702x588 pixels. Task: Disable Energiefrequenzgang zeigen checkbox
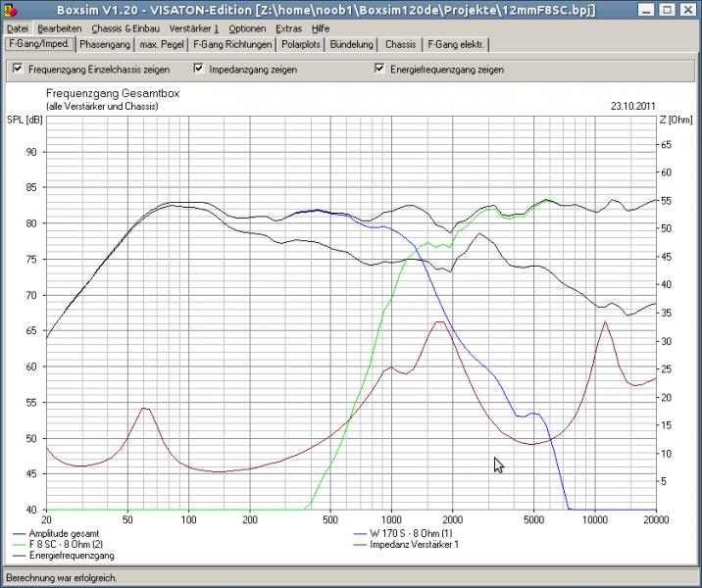[x=379, y=70]
